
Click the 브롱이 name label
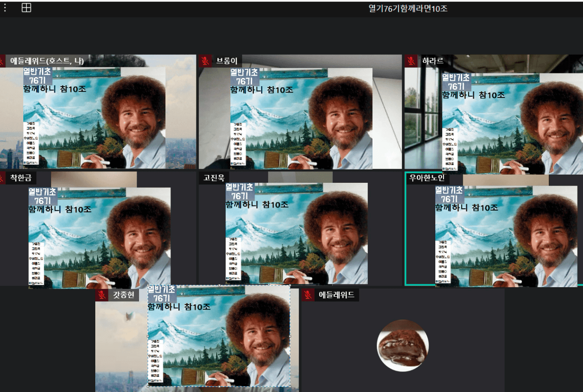(x=227, y=61)
